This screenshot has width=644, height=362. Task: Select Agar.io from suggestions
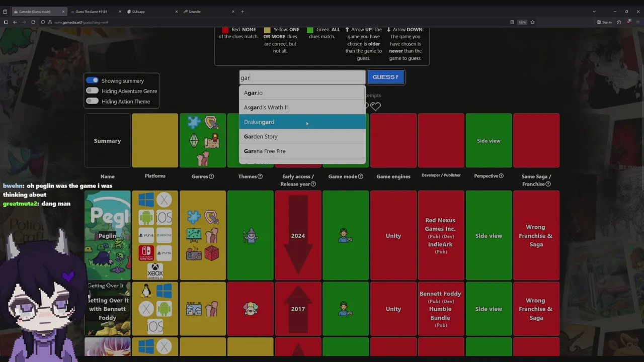[302, 93]
